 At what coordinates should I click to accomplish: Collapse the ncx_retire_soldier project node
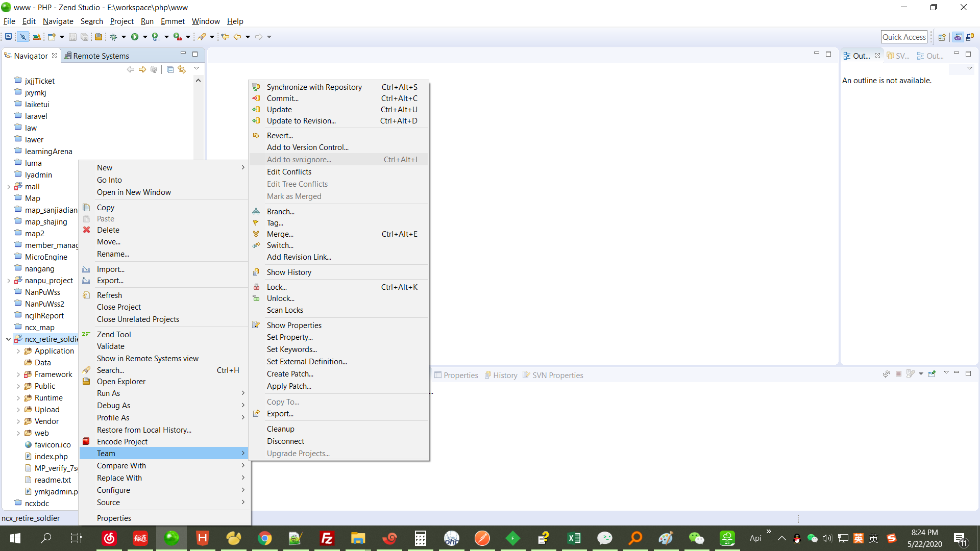pos(9,339)
